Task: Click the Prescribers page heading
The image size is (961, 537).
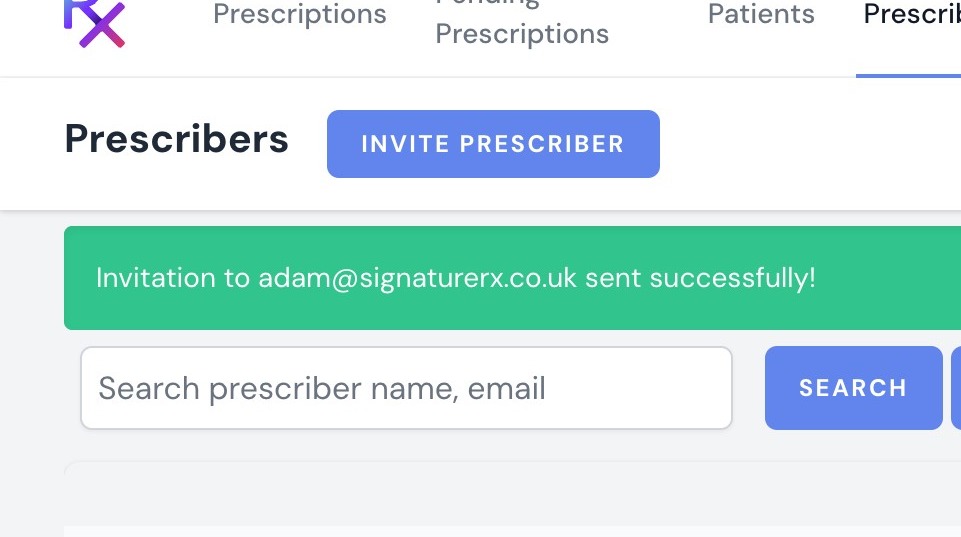Action: coord(177,140)
